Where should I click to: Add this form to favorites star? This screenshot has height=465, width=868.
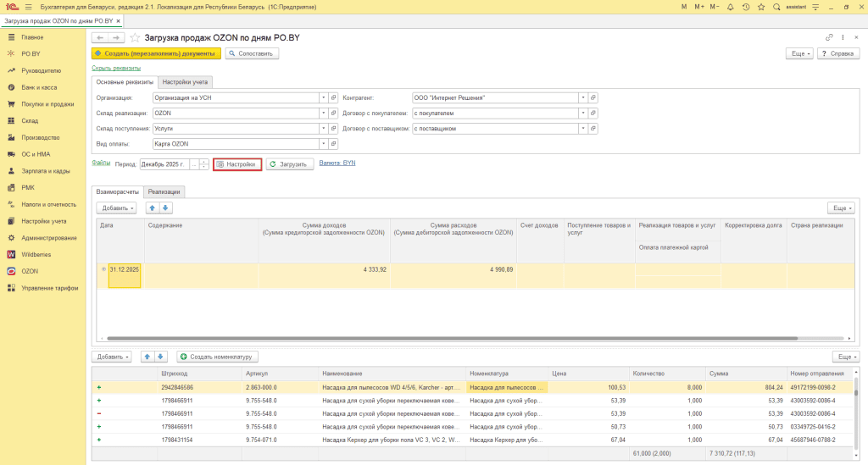point(135,37)
